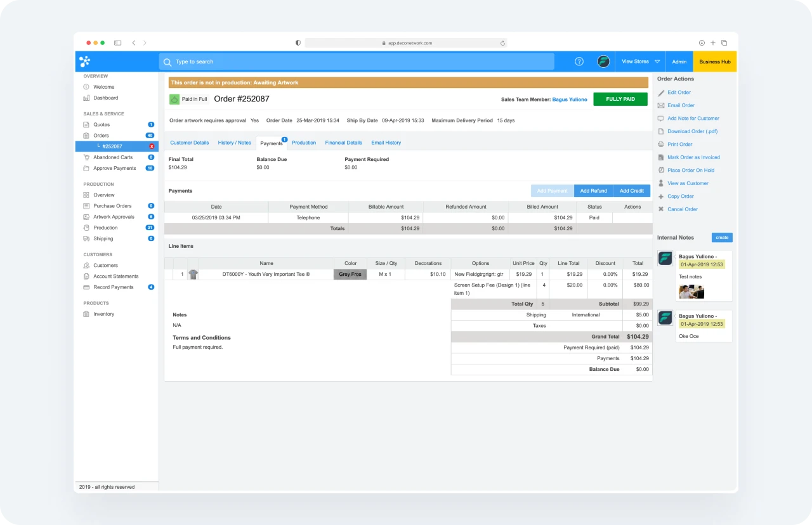Click the Paid in Full green icon

click(x=174, y=99)
